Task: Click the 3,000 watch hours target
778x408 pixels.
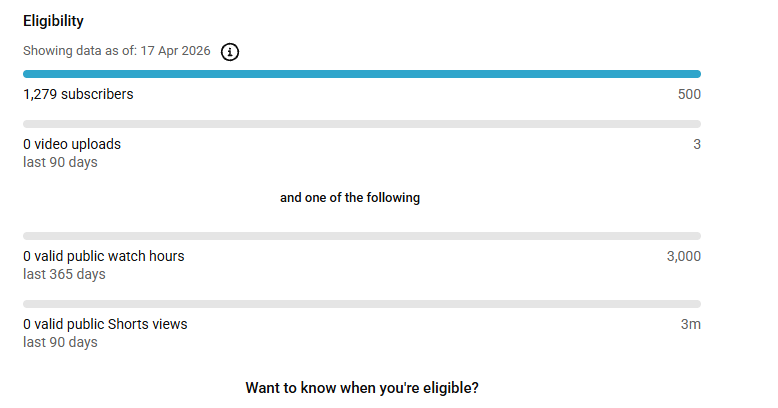Action: click(684, 257)
